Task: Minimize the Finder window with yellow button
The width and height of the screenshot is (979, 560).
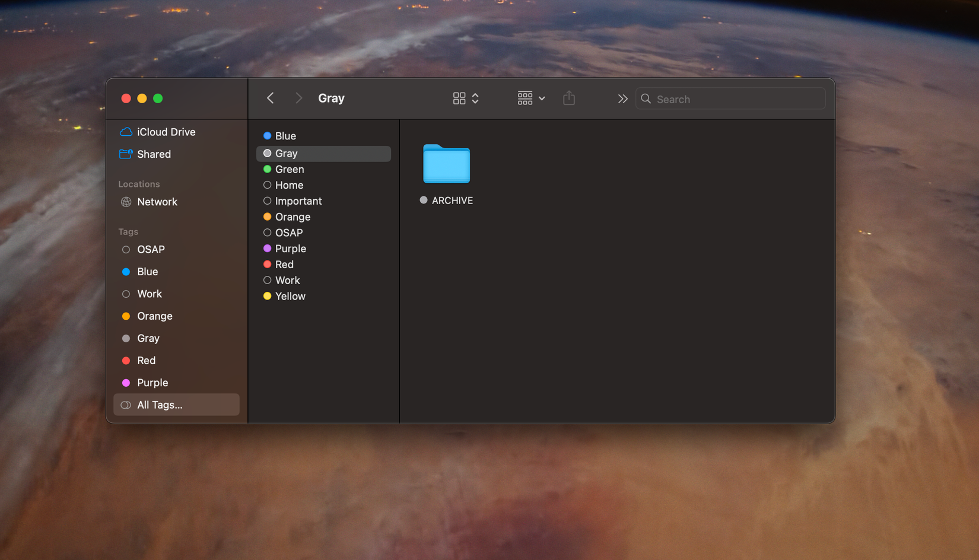Action: [142, 98]
